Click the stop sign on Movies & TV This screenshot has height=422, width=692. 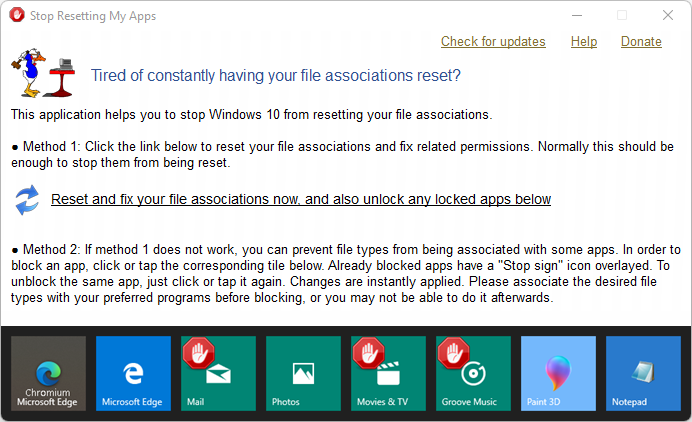pos(369,353)
